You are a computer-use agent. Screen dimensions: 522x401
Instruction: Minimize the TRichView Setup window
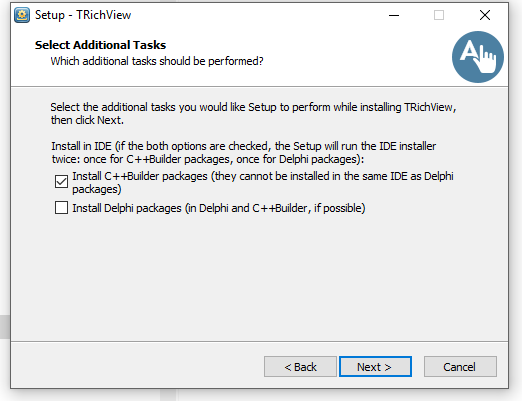(394, 15)
